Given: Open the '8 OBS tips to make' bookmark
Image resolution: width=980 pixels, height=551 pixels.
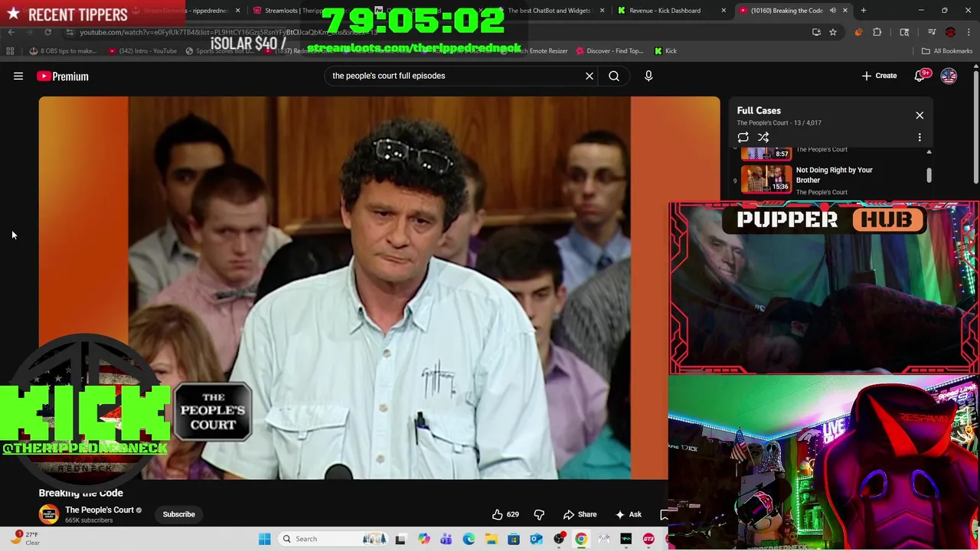Looking at the screenshot, I should (63, 51).
